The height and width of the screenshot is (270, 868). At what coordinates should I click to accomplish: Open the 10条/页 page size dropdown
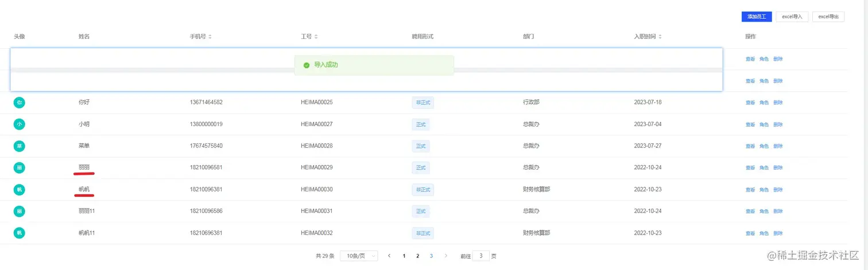pos(359,256)
